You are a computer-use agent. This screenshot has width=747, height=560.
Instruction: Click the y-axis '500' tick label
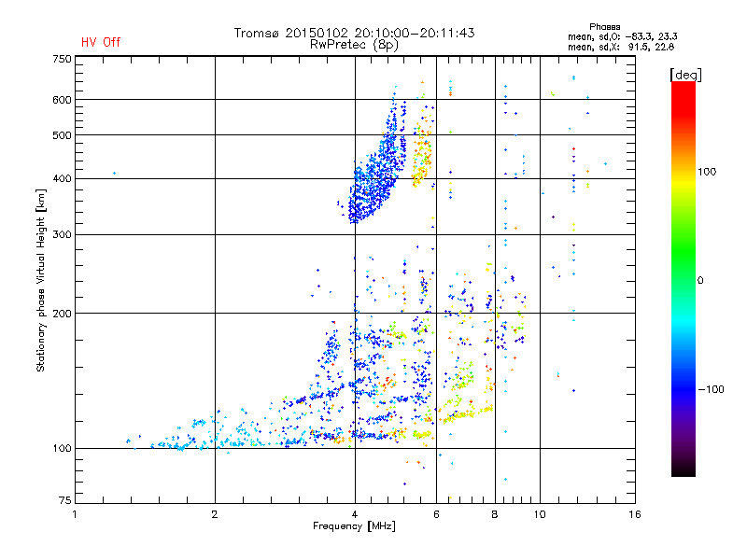(62, 135)
